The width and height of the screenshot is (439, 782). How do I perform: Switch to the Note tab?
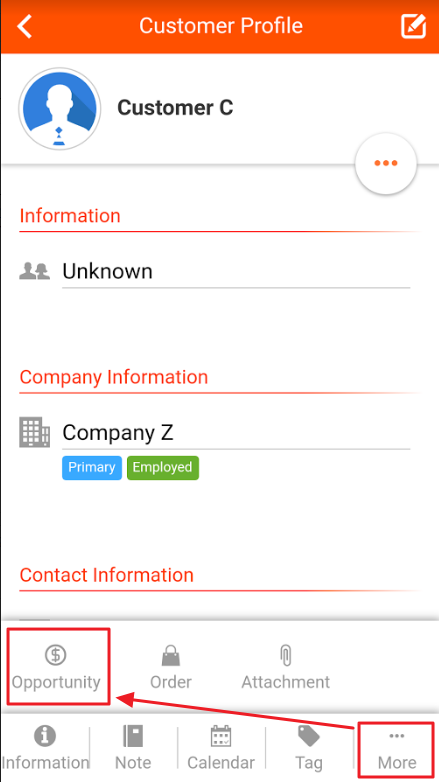pos(133,747)
